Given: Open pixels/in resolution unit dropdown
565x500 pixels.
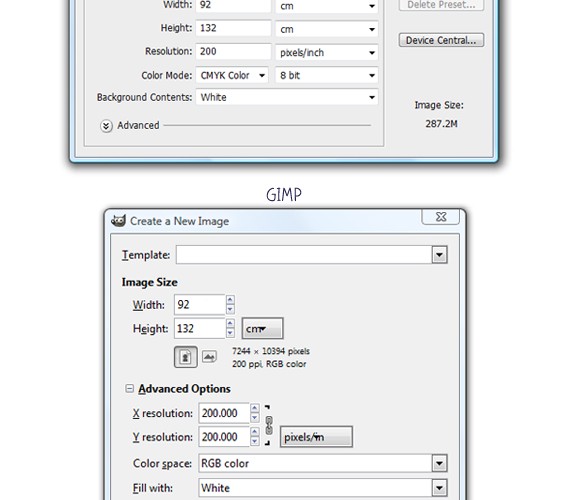Looking at the screenshot, I should tap(316, 437).
